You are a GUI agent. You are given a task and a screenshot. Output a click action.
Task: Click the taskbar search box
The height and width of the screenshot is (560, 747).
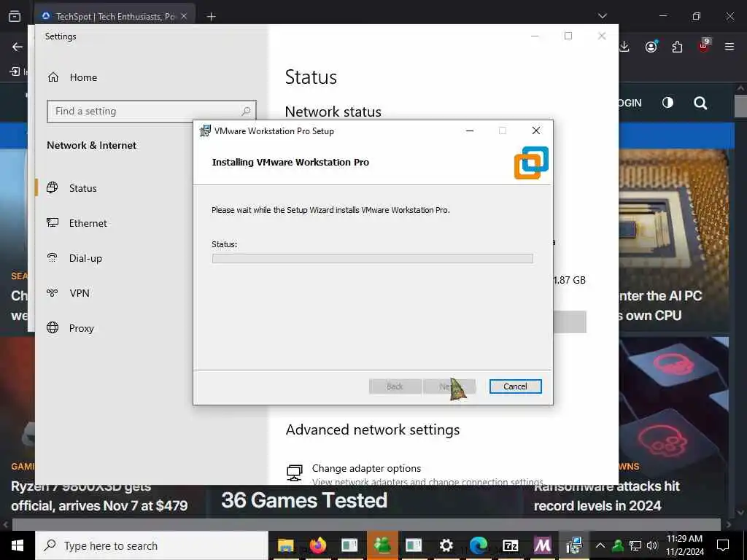(152, 545)
